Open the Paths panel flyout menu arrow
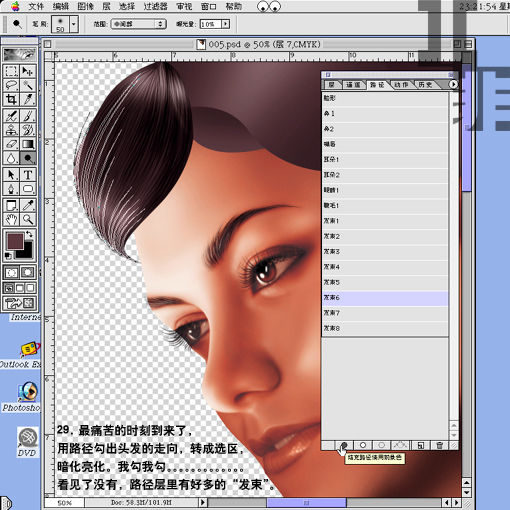The height and width of the screenshot is (510, 510). (453, 84)
